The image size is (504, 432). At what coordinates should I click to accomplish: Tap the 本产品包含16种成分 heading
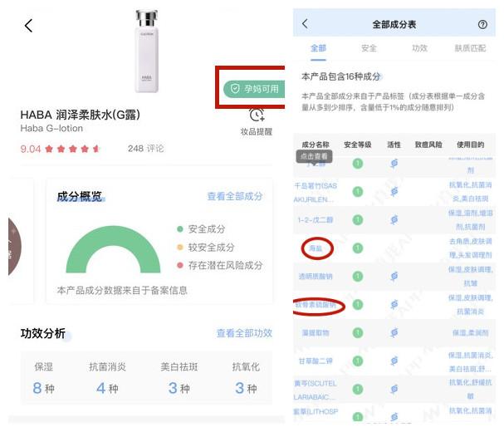[x=341, y=76]
